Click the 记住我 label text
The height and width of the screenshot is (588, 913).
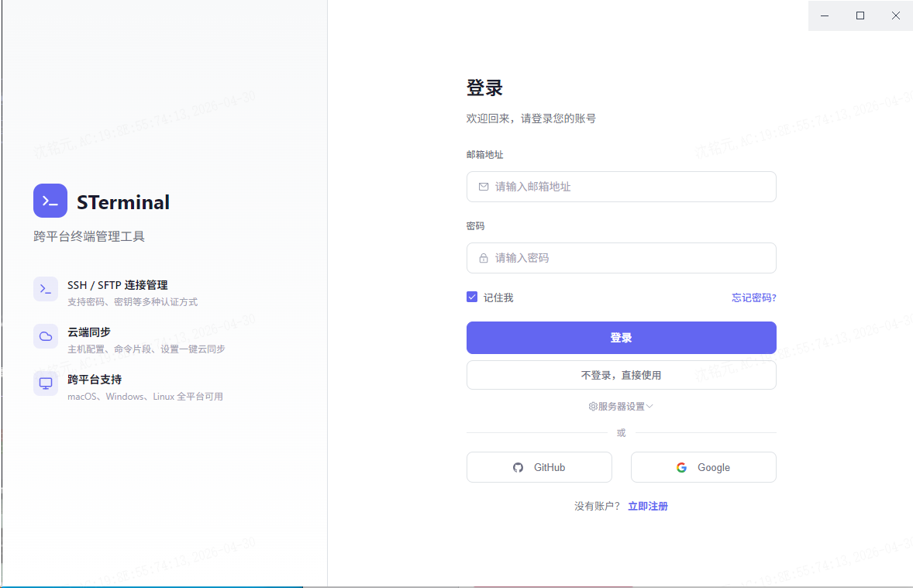pyautogui.click(x=498, y=297)
